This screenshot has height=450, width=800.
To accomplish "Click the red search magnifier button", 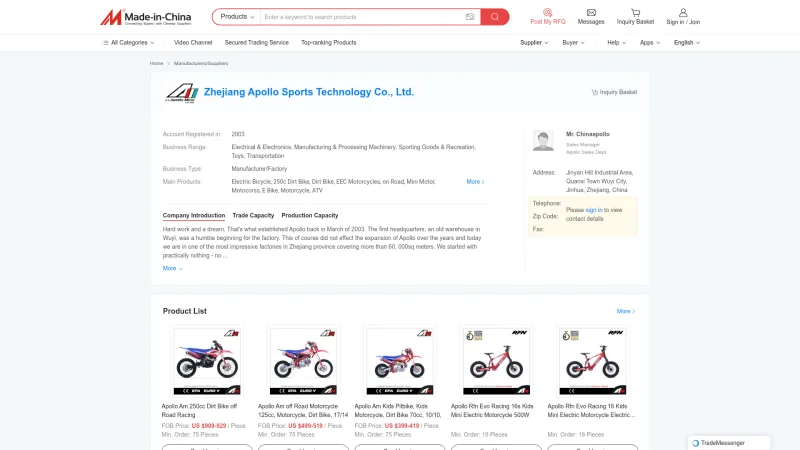I will tap(494, 17).
